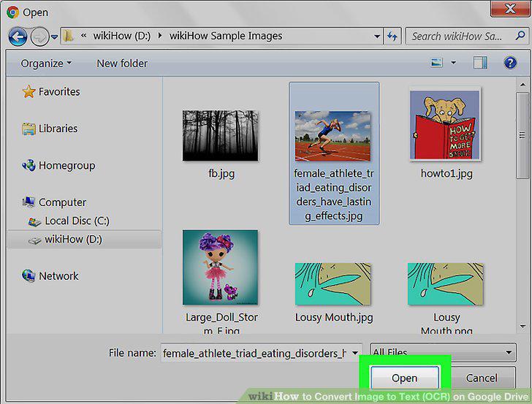Click the scroll up arrow of file list
The image size is (532, 404).
[x=522, y=85]
